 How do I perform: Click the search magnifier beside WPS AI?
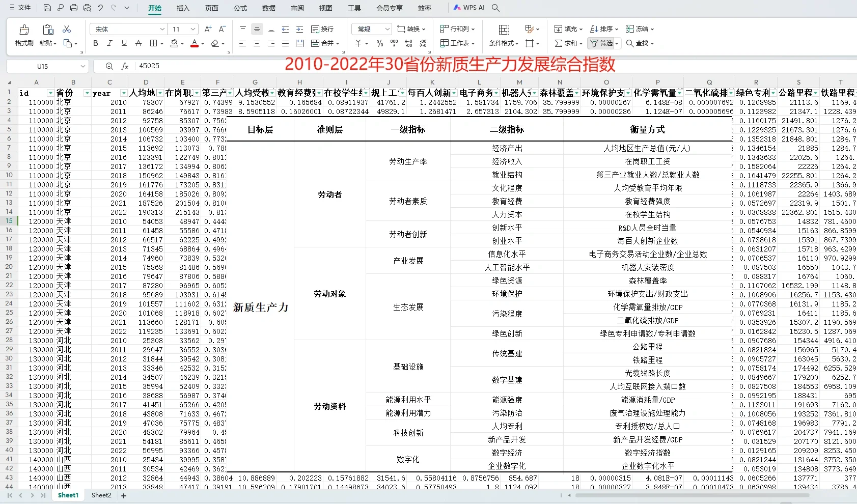click(x=495, y=8)
